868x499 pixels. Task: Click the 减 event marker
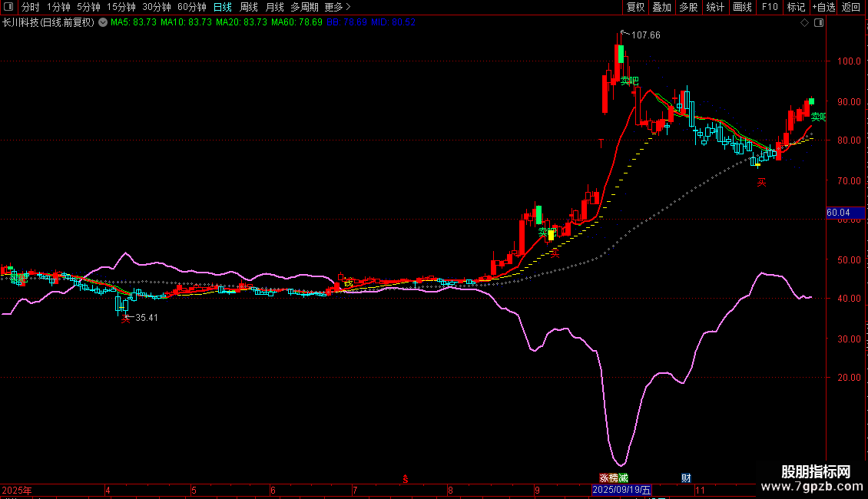tap(623, 478)
